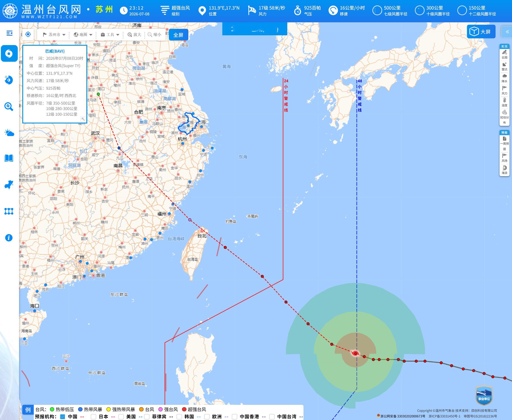Click the locate crosshair button

(28, 34)
